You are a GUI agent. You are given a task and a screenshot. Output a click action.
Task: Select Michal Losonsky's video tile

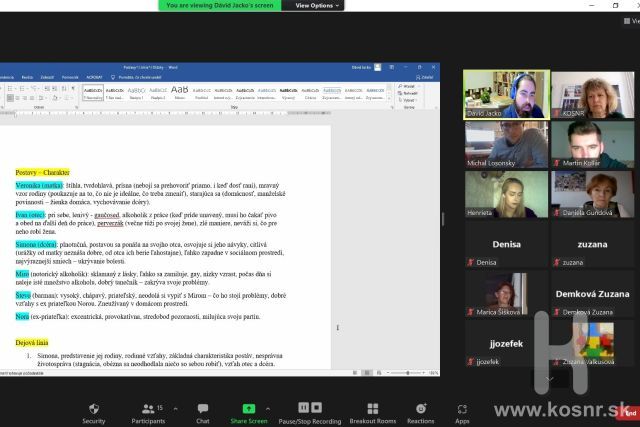(x=506, y=145)
